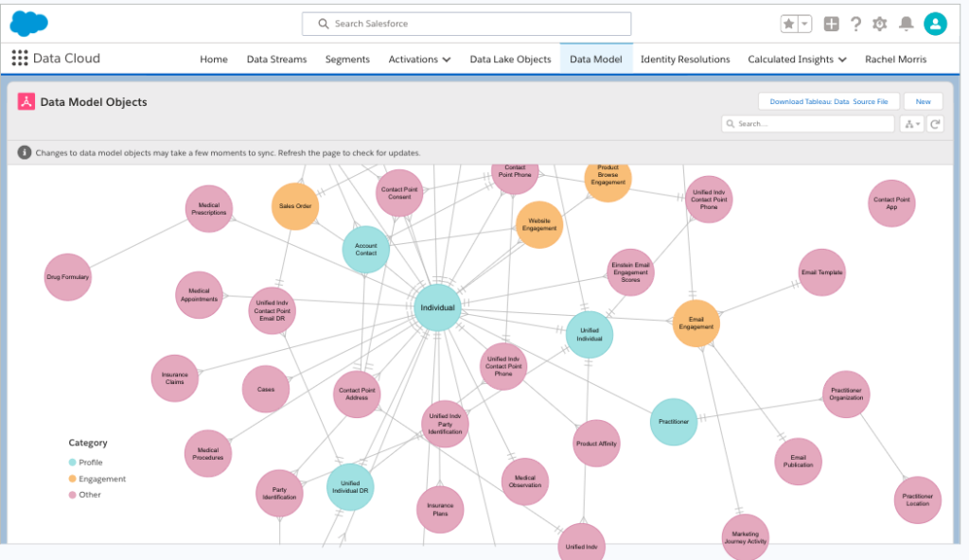Switch to the Data Streams tab
Image resolution: width=969 pixels, height=560 pixels.
click(x=276, y=60)
